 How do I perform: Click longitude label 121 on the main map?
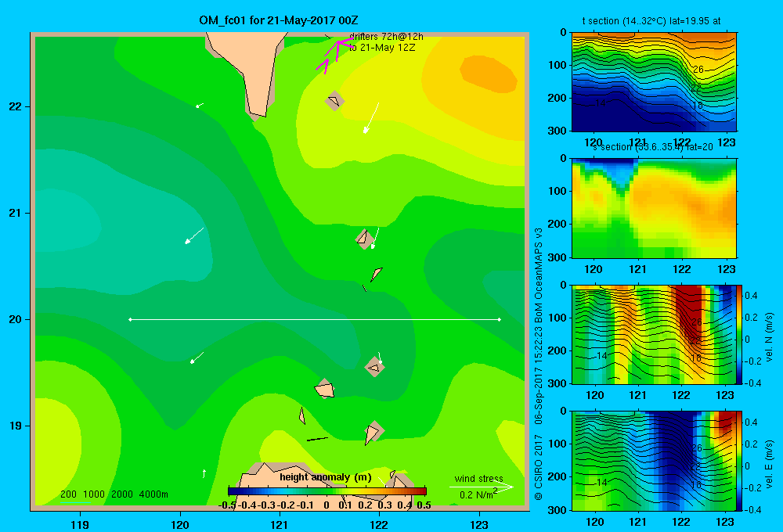coord(280,524)
